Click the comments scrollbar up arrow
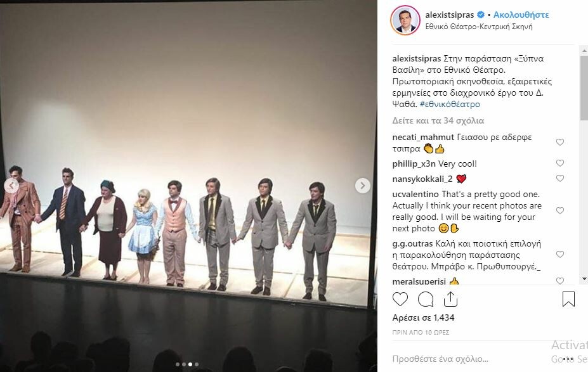588x372 pixels. 584,50
